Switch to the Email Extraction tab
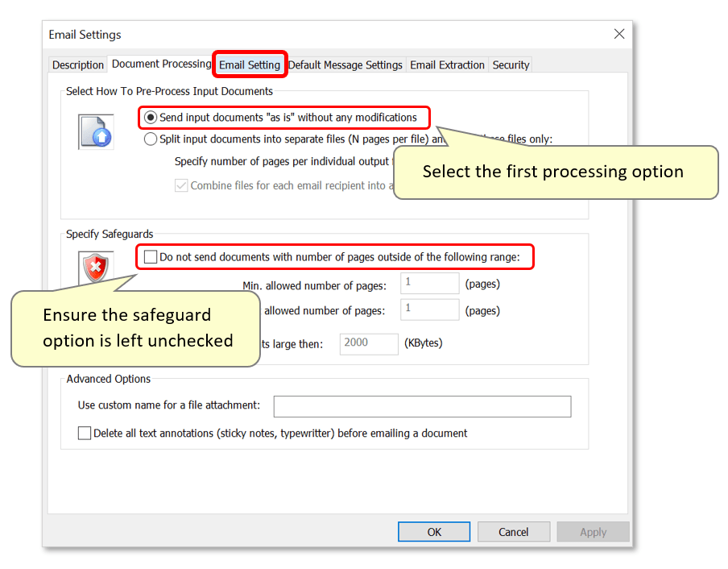 pos(447,64)
